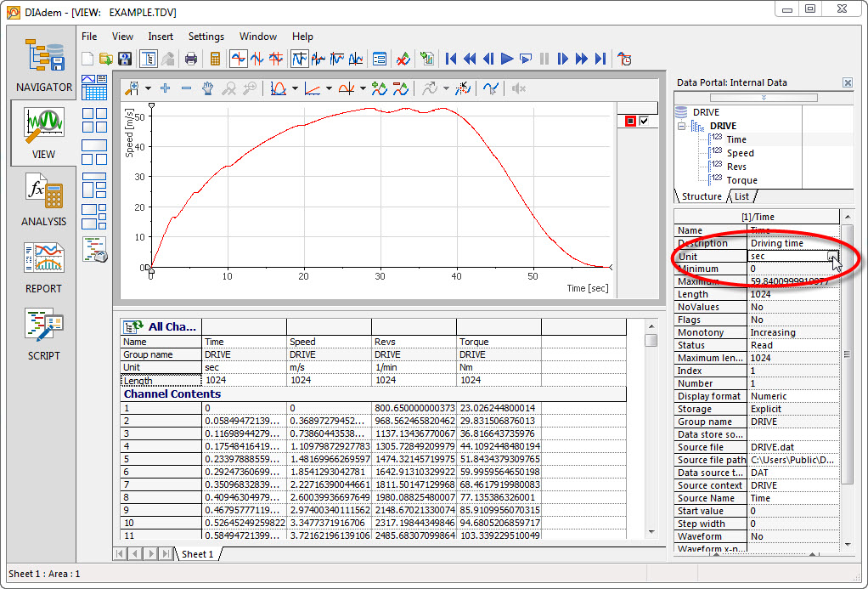
Task: Open the zoom tool dropdown arrow
Action: click(148, 88)
